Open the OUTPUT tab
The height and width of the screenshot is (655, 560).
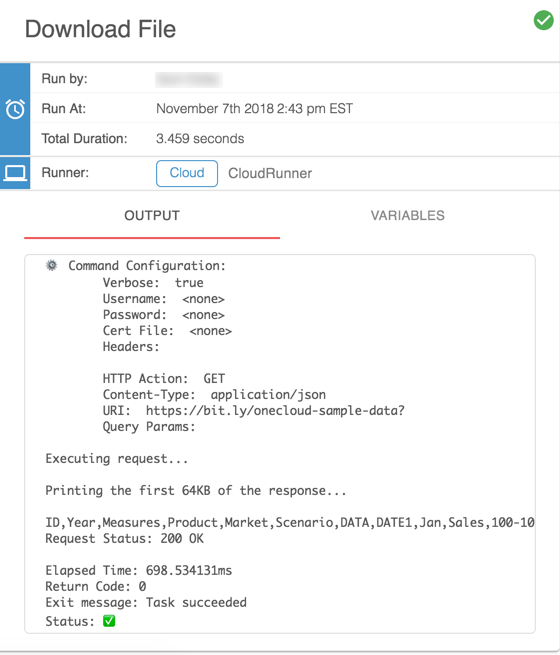(152, 216)
